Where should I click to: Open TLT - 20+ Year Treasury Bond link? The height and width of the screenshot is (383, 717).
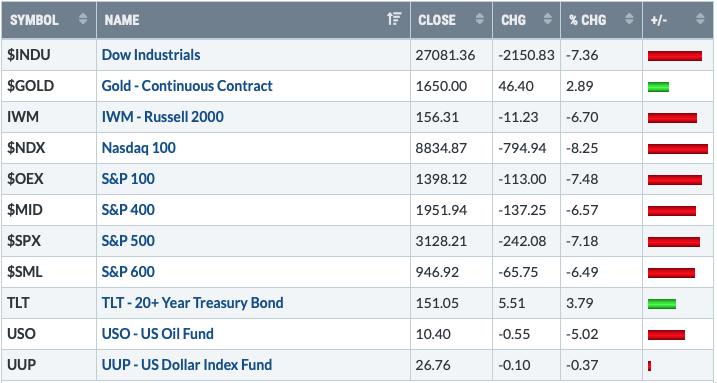(x=193, y=303)
